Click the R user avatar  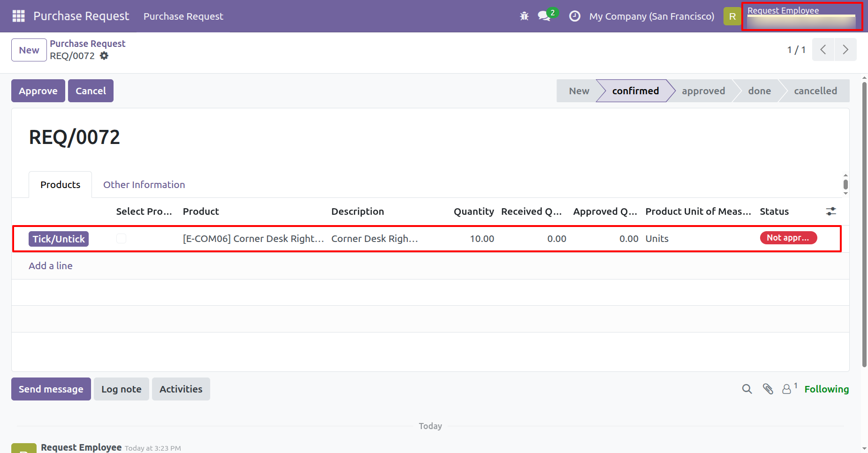tap(732, 16)
